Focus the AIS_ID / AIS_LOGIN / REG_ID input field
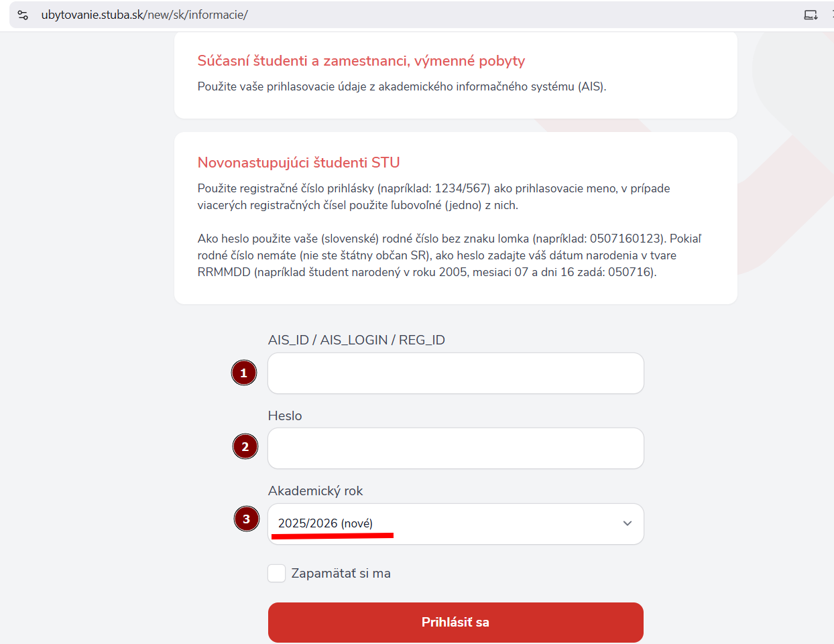The image size is (834, 644). click(456, 373)
